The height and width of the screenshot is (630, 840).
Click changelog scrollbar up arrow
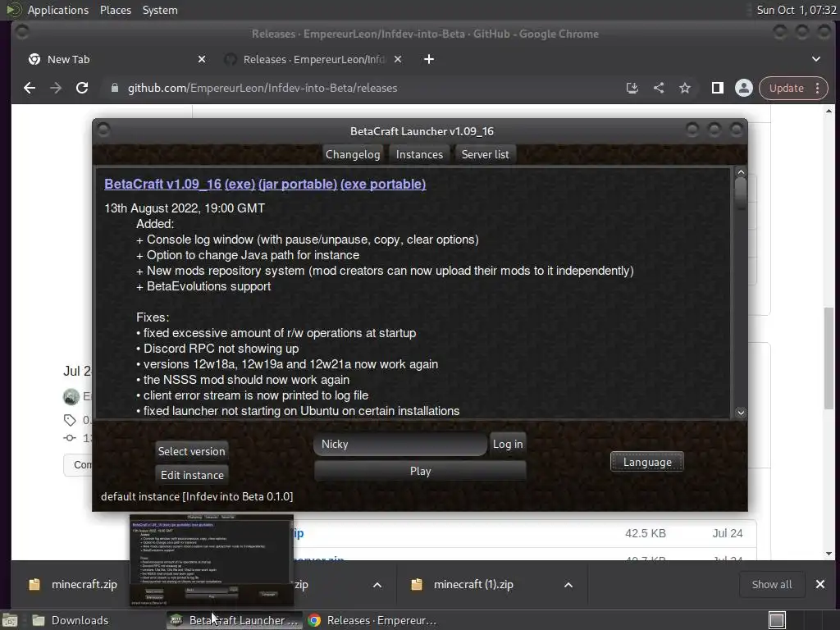[741, 172]
